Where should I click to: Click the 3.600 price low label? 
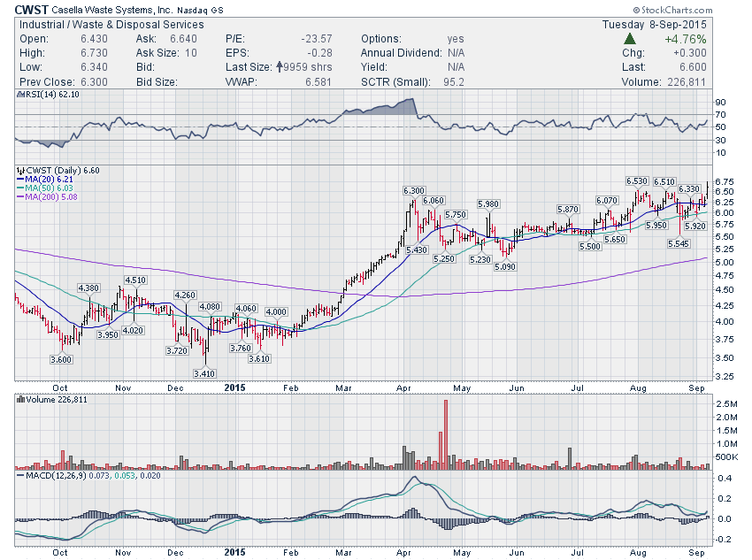pyautogui.click(x=61, y=359)
